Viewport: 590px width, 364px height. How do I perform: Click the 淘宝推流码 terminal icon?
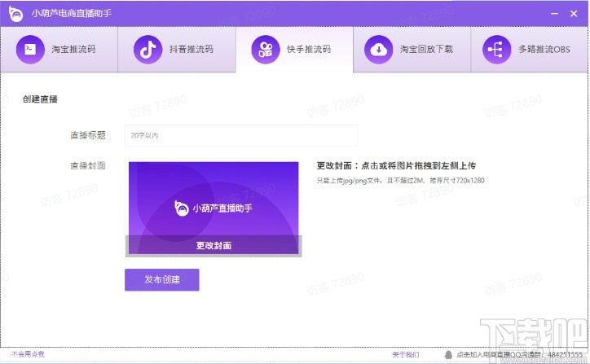(30, 49)
